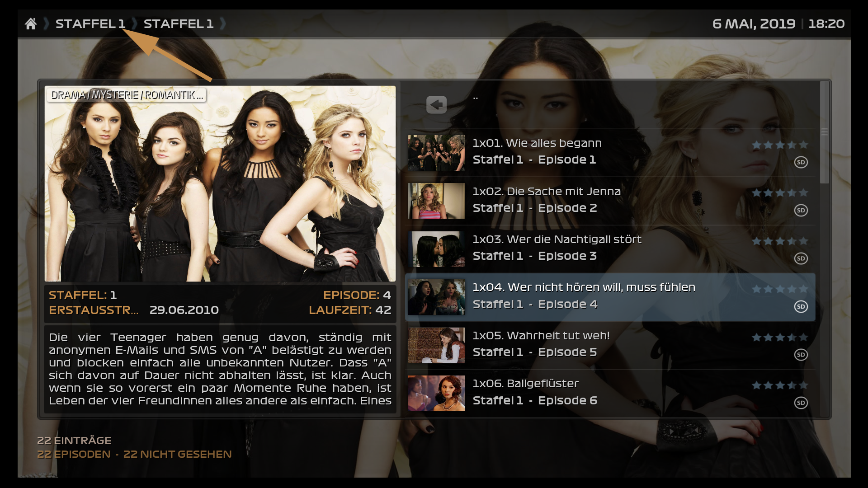The height and width of the screenshot is (488, 868).
Task: Select '1x04. Wer nicht hören will, muss fühlen'
Action: tap(584, 287)
